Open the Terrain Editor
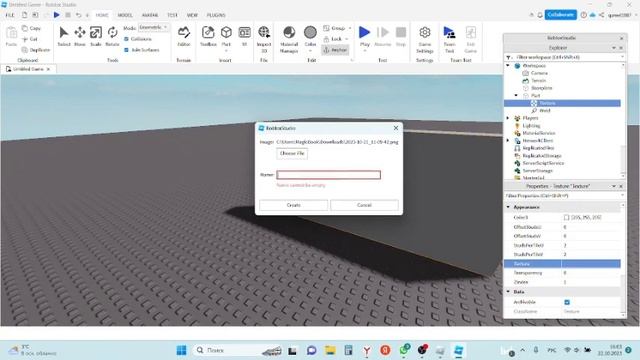This screenshot has height=360, width=640. 184,36
